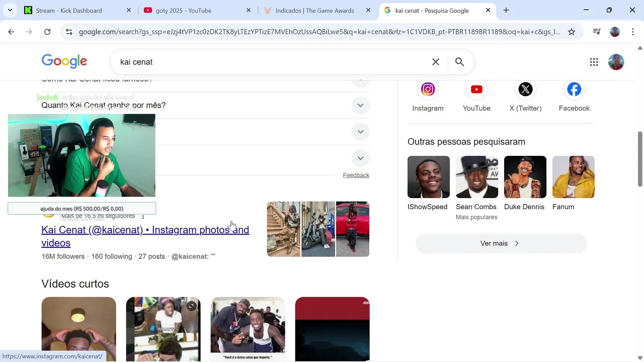The height and width of the screenshot is (362, 644).
Task: Close the kai cenat search tab
Action: coord(488,10)
